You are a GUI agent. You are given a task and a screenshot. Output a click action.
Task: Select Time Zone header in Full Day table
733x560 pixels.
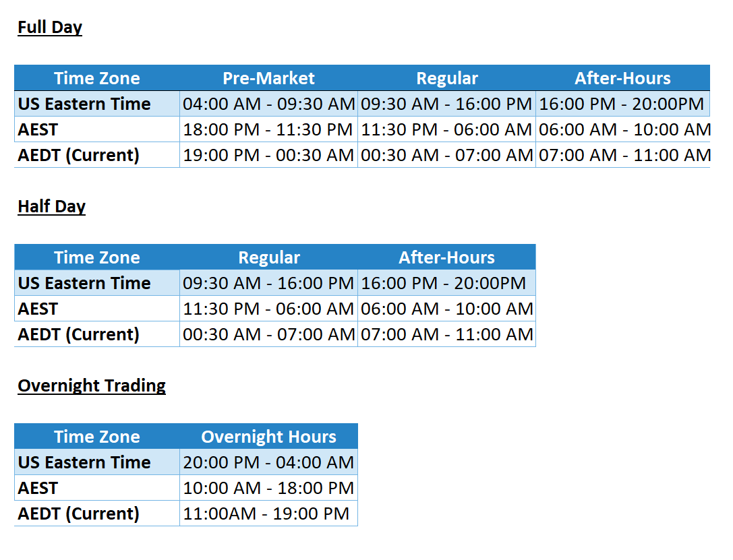pos(97,78)
